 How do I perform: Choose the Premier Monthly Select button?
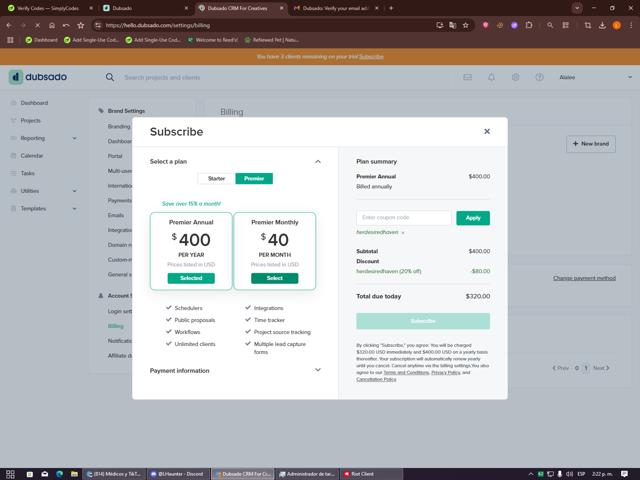tap(274, 278)
